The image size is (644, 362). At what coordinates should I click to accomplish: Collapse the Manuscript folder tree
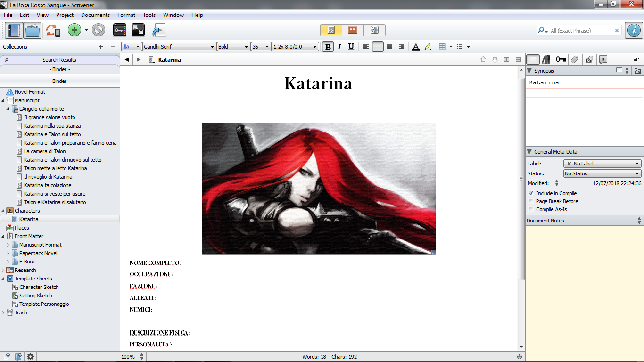click(x=3, y=100)
